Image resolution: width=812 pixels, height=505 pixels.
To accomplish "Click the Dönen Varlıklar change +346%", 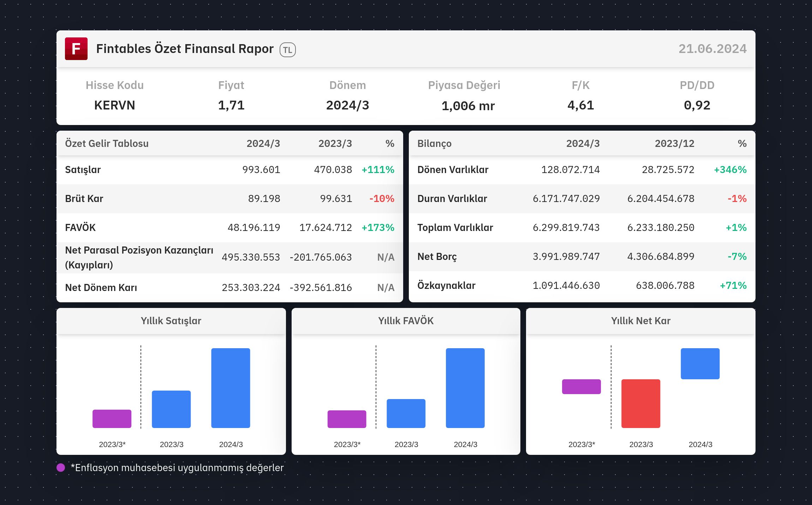I will pyautogui.click(x=730, y=170).
